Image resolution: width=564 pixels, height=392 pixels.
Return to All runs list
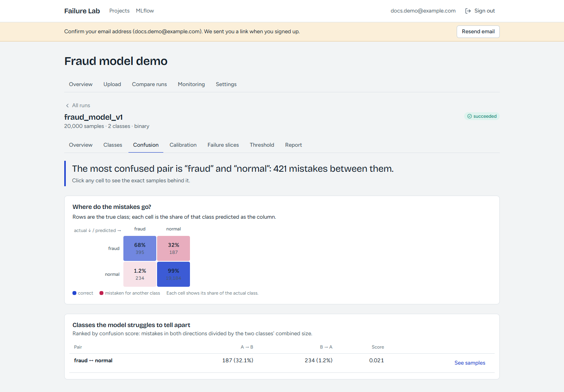pyautogui.click(x=78, y=106)
